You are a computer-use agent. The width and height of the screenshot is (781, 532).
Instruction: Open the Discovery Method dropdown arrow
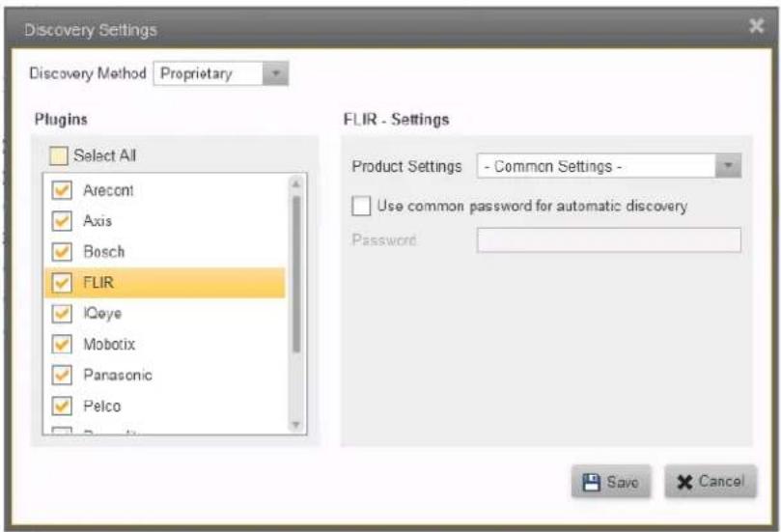(x=275, y=73)
